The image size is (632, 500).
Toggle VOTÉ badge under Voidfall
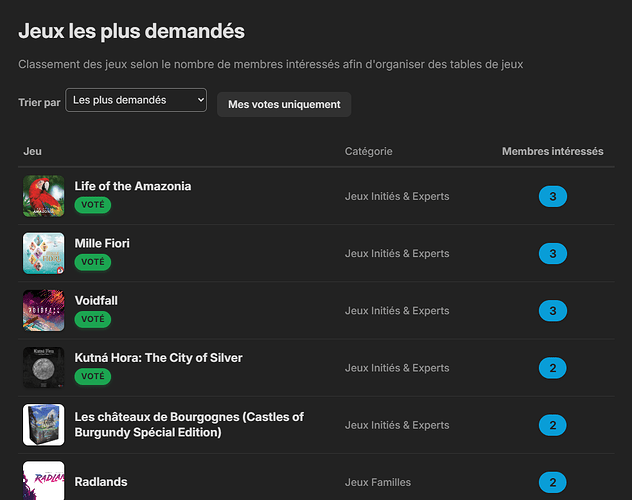point(93,319)
